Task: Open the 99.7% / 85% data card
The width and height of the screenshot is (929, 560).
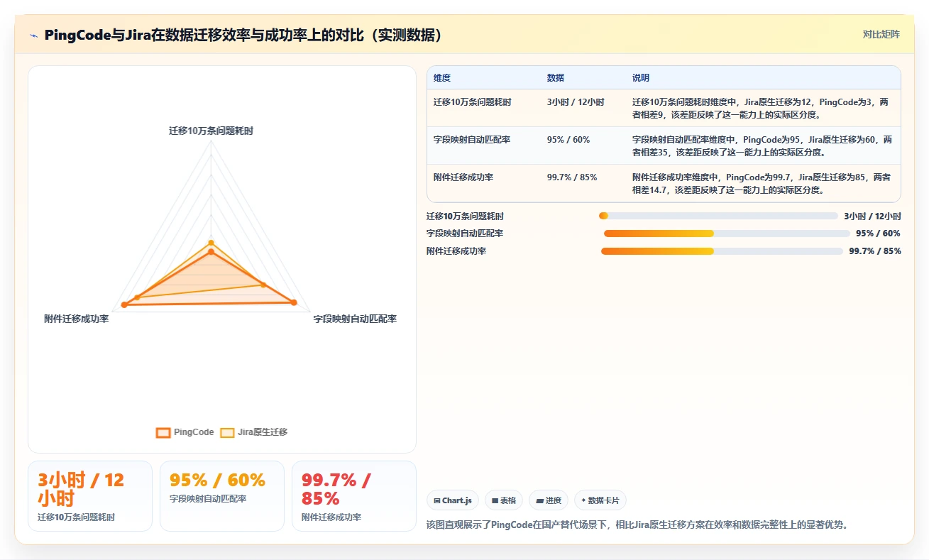Action: (354, 496)
